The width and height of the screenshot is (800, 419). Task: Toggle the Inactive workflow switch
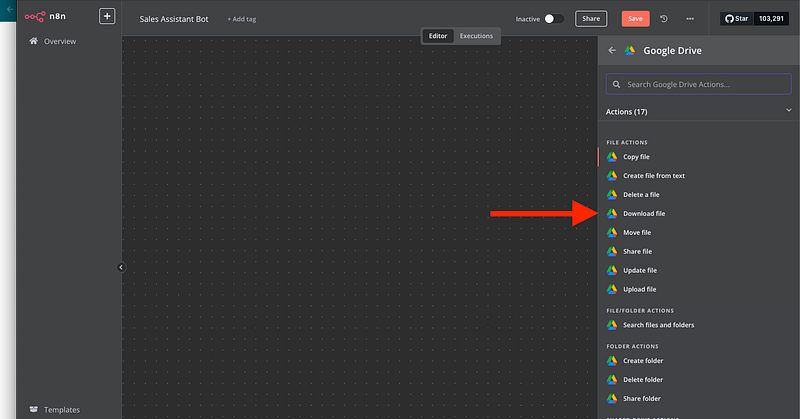553,18
